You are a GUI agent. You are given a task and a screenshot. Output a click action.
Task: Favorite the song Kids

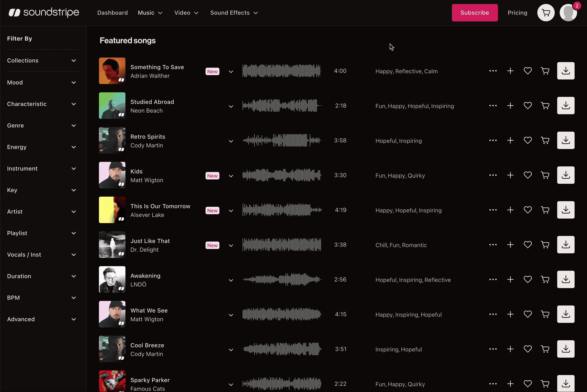[528, 175]
